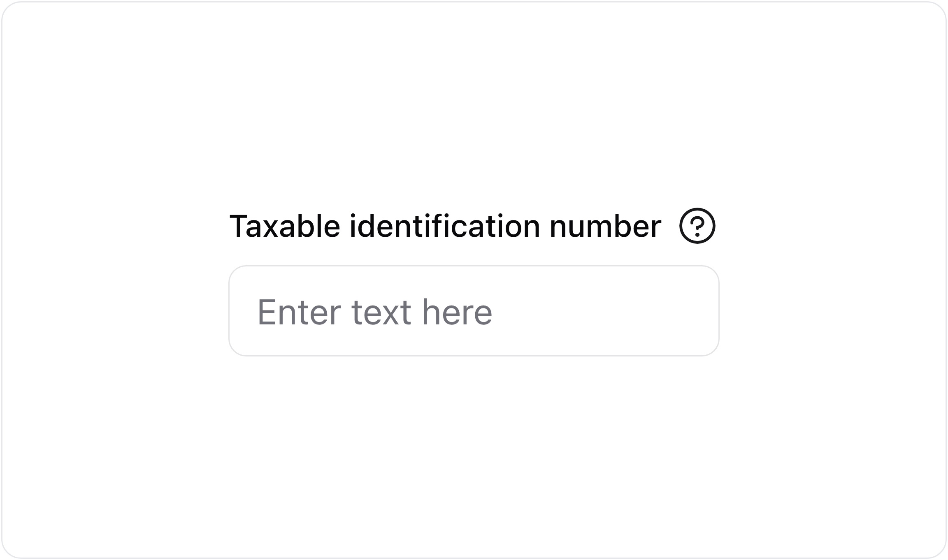
Task: Click the Taxable identification number text field
Action: click(x=474, y=311)
